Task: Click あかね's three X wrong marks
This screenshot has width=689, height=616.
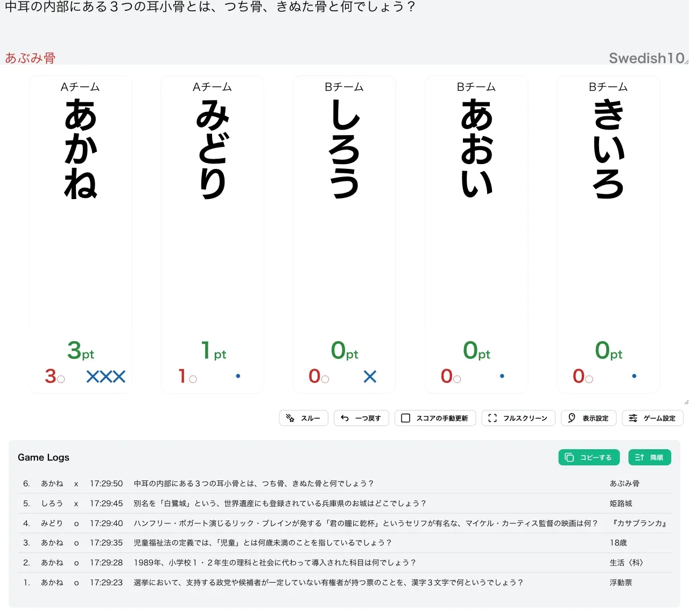Action: click(106, 377)
